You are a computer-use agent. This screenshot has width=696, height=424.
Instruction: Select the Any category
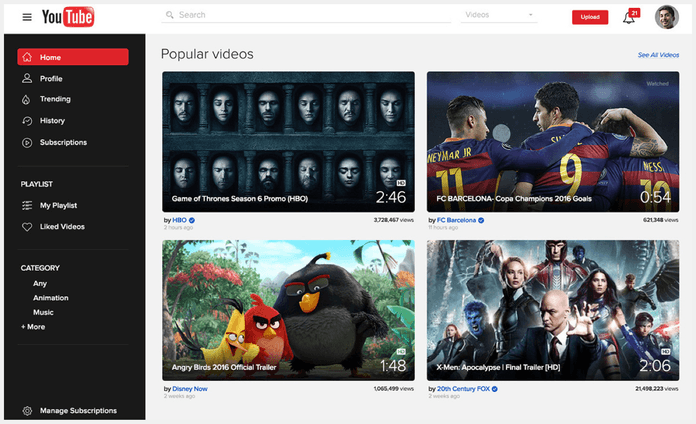[x=40, y=284]
